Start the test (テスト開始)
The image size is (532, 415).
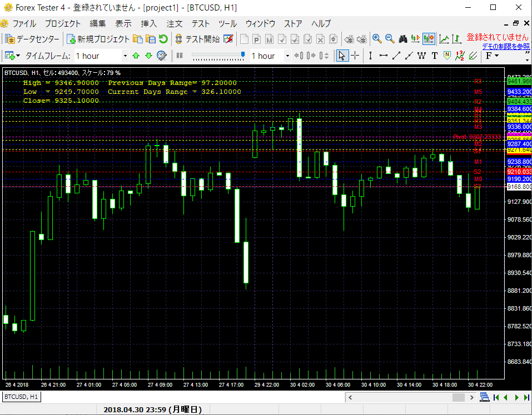click(197, 39)
